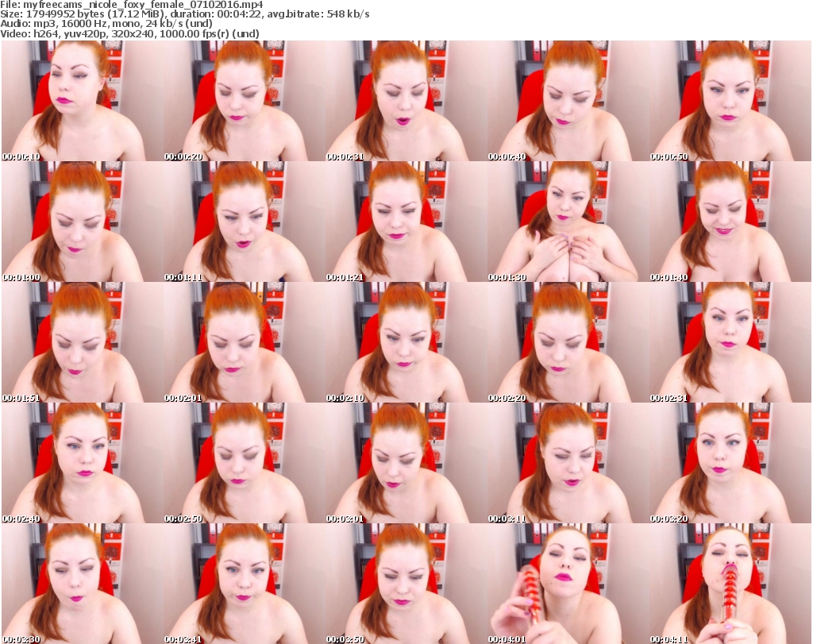Open the 00:01:11 thumbnail
The width and height of the screenshot is (813, 644).
pos(245,222)
